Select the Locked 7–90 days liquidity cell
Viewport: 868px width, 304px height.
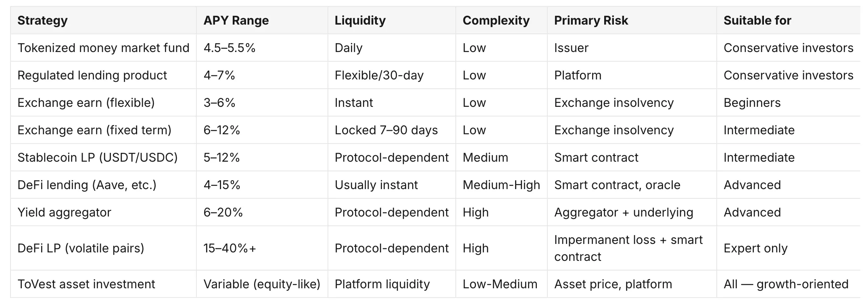point(392,130)
